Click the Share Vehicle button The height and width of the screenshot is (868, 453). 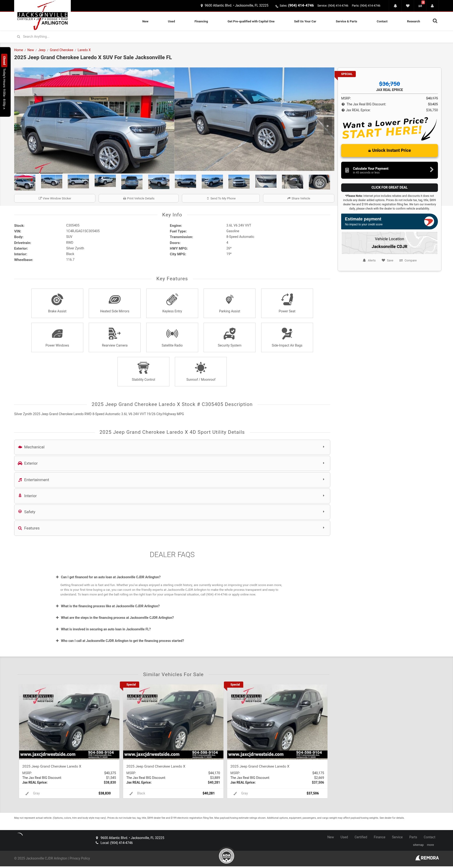coord(298,198)
